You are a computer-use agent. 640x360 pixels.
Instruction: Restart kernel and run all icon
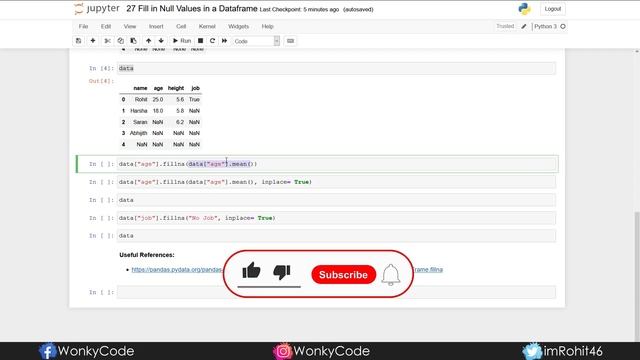[x=224, y=41]
